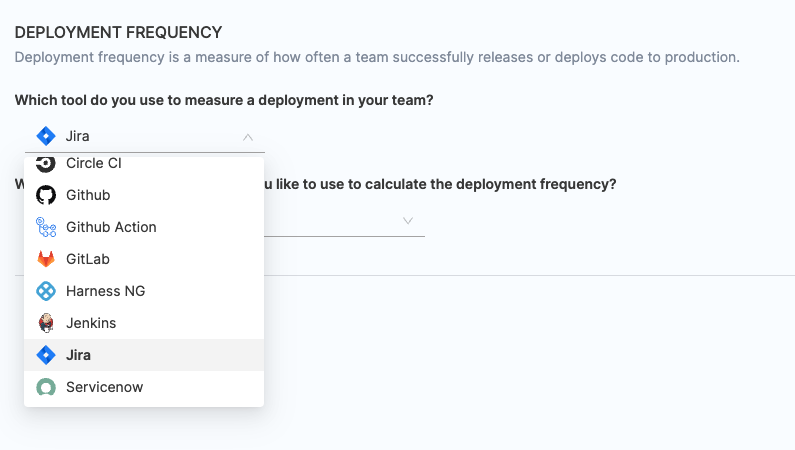Choose Harness NG option
The width and height of the screenshot is (795, 450).
(106, 291)
